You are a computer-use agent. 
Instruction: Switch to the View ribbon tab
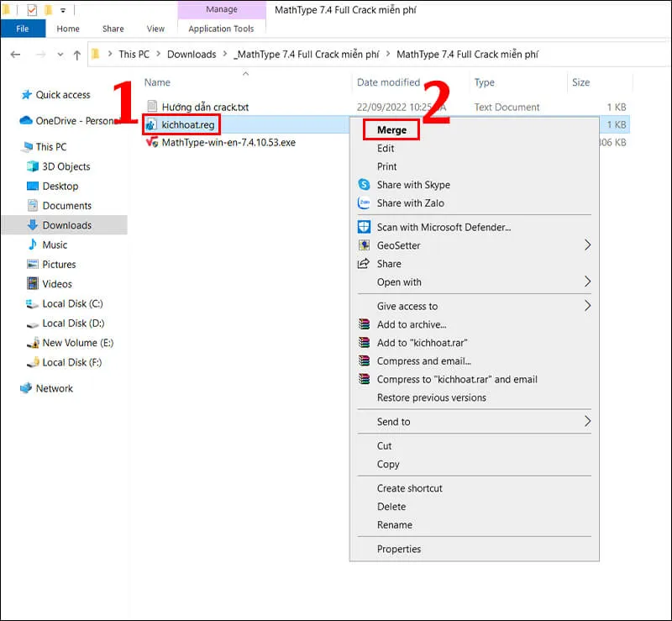click(155, 28)
